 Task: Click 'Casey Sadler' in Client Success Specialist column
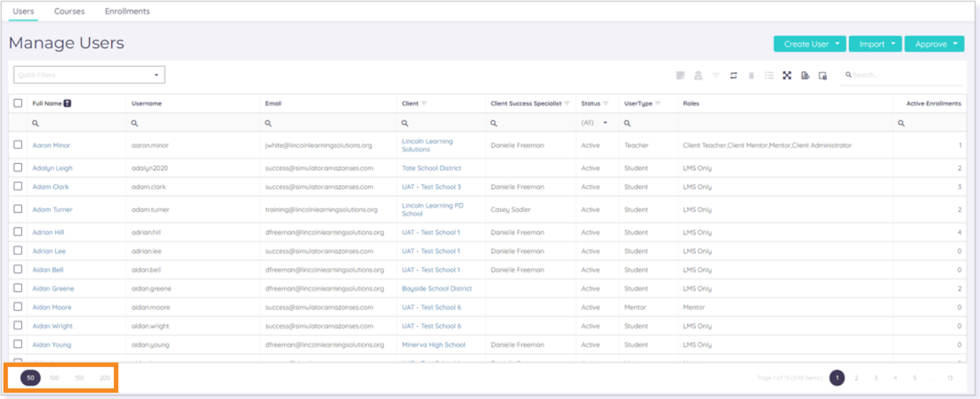(x=510, y=209)
